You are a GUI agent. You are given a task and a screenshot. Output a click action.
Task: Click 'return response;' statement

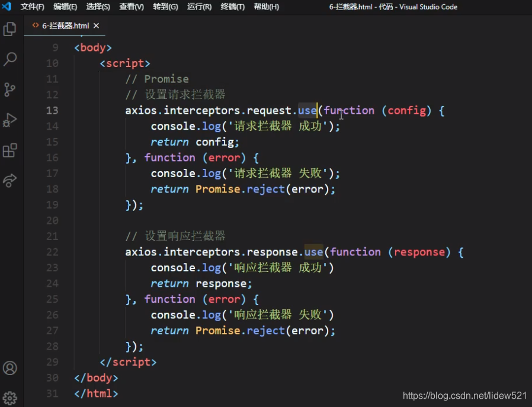[201, 284]
